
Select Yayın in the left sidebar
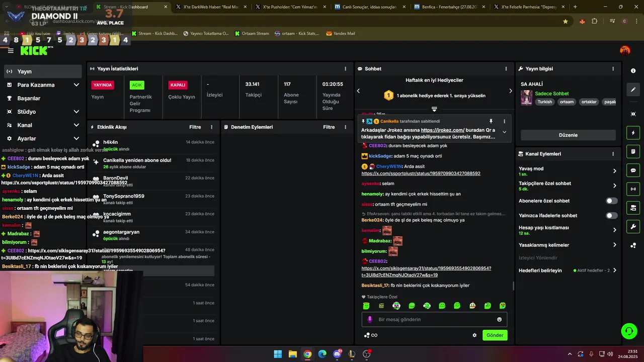pos(43,71)
